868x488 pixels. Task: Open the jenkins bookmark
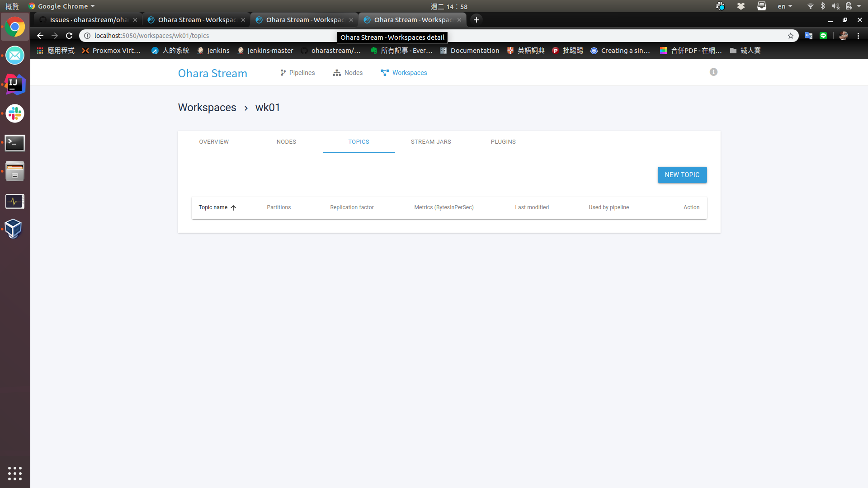(213, 51)
